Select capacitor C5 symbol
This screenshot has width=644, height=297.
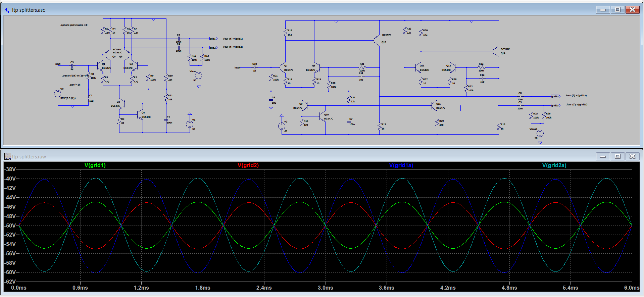[x=72, y=65]
